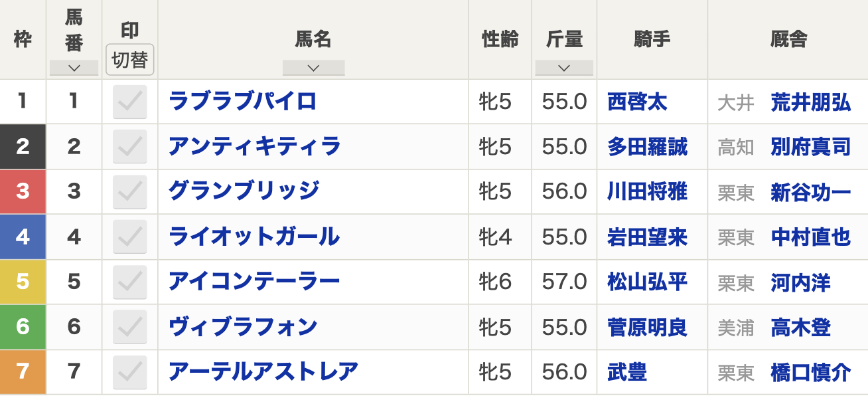Screen dimensions: 868x396
Task: Click the 切替 button in 印 column
Action: pyautogui.click(x=130, y=60)
